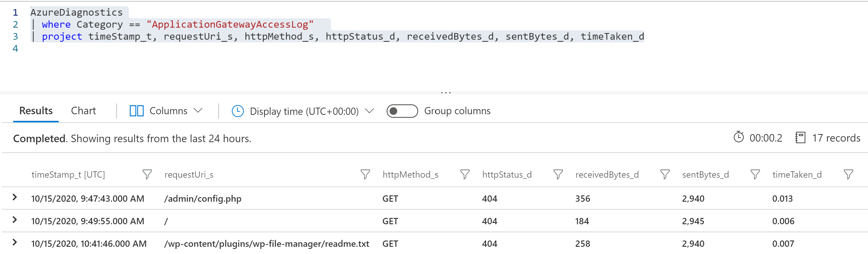
Task: Filter the httpMethod_s column
Action: pyautogui.click(x=465, y=175)
